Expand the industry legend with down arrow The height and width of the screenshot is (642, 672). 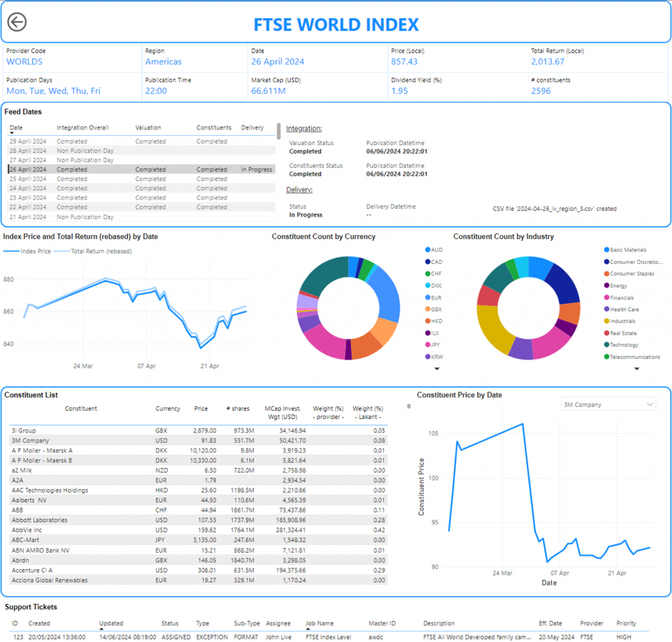(637, 369)
